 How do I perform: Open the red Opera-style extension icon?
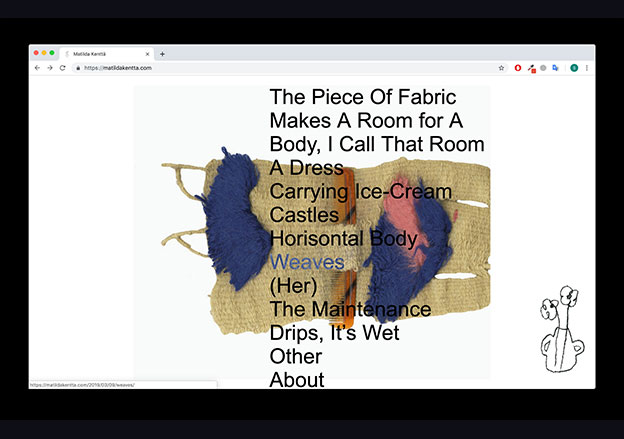point(518,68)
